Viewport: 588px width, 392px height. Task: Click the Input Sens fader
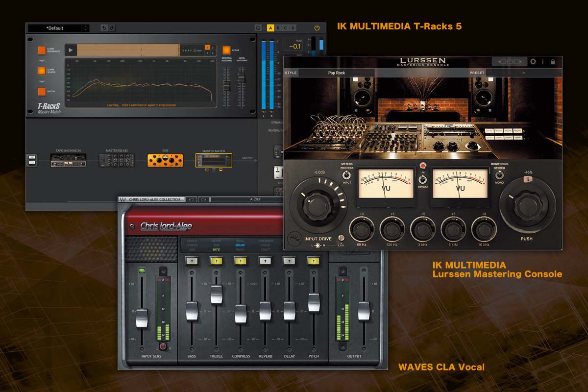(x=142, y=318)
